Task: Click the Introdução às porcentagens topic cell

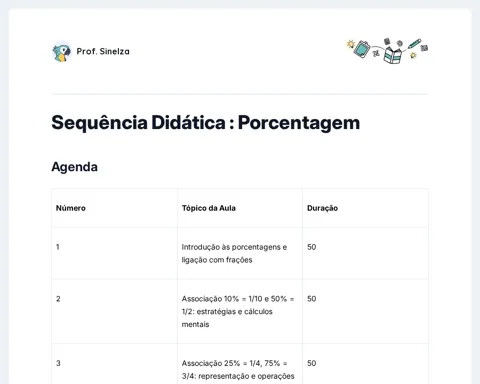Action: coord(240,253)
